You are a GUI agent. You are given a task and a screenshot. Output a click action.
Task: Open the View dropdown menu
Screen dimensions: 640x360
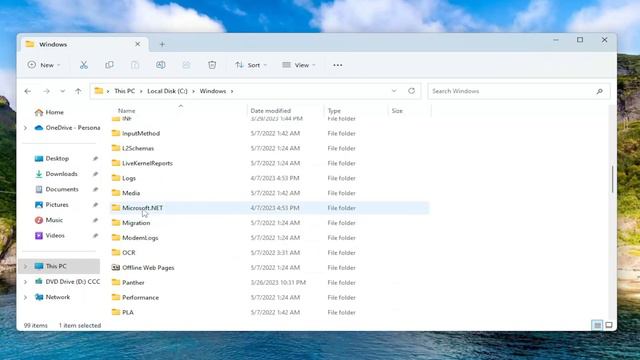click(x=299, y=65)
